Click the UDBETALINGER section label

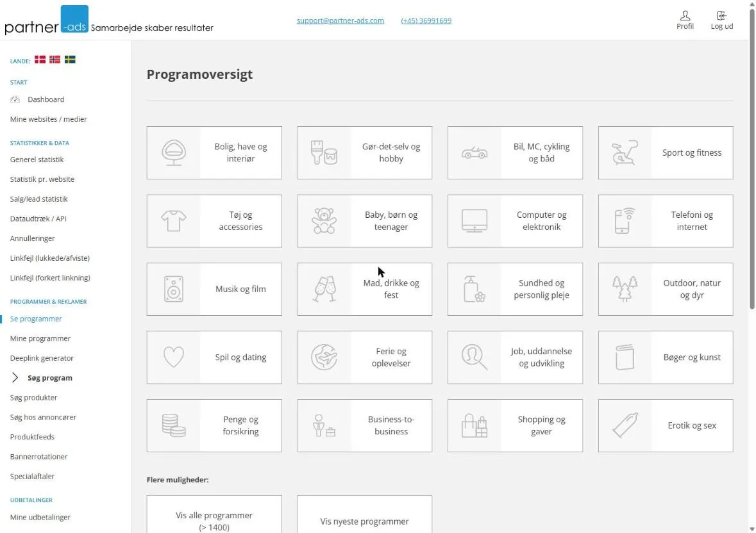click(x=31, y=500)
